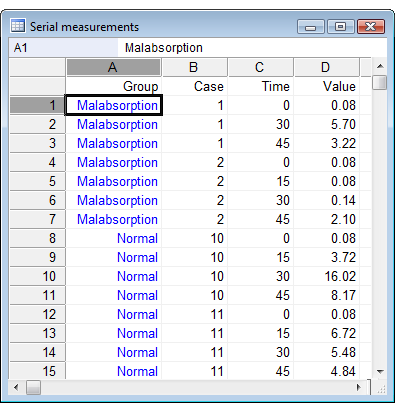Click Malabsorption cell in row 4
The height and width of the screenshot is (403, 395).
click(114, 162)
